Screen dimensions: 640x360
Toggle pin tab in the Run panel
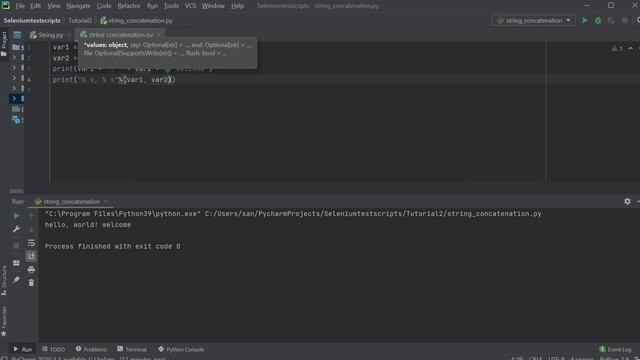click(x=16, y=280)
